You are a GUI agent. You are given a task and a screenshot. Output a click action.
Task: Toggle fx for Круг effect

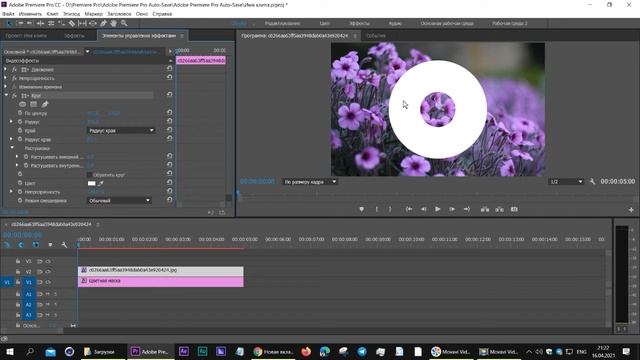pyautogui.click(x=14, y=96)
